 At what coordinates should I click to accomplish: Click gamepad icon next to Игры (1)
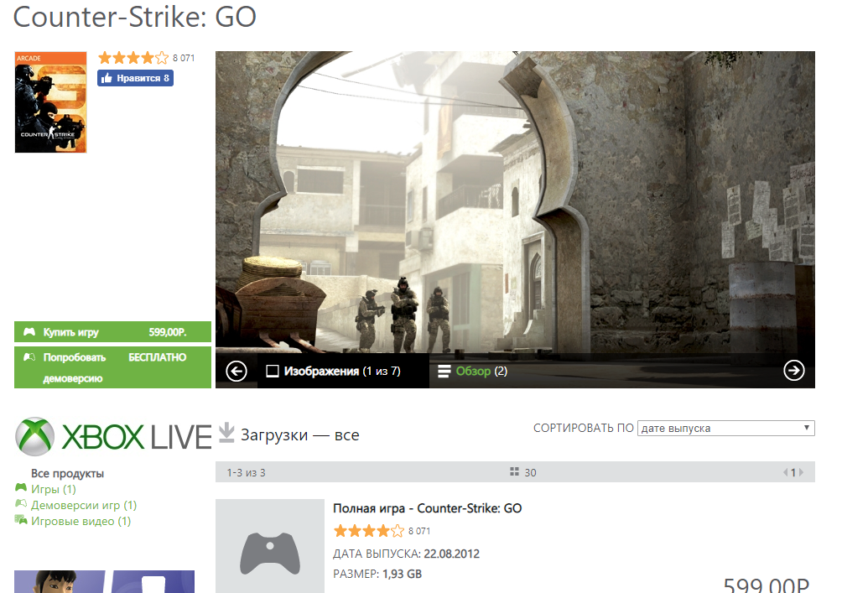point(21,488)
